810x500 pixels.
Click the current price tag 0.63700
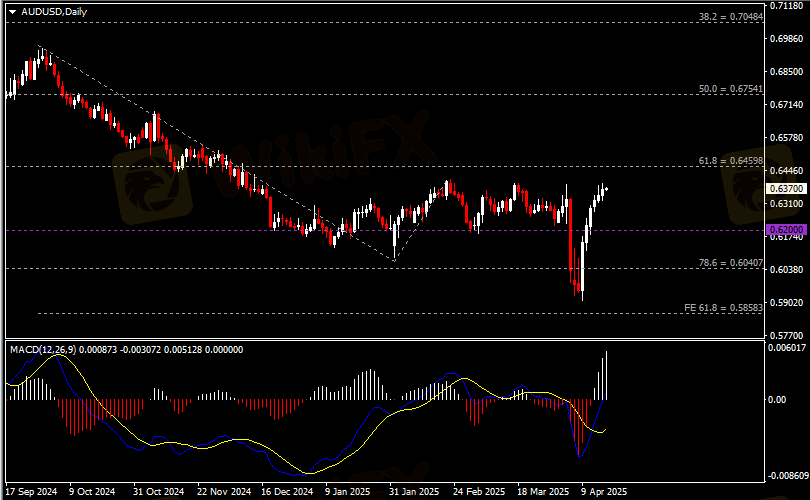786,189
